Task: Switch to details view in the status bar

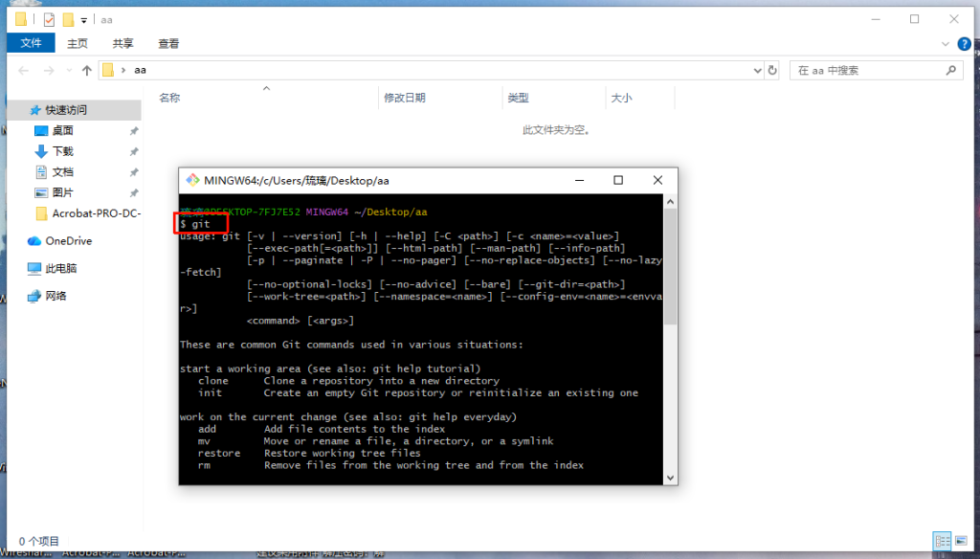Action: click(x=941, y=541)
